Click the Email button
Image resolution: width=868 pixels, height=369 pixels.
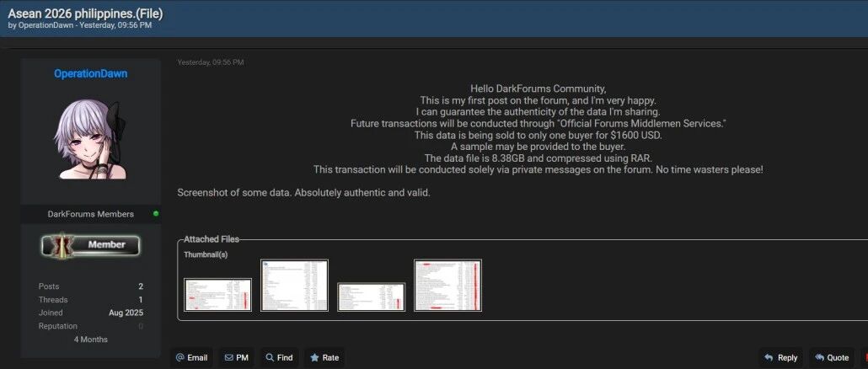(191, 357)
